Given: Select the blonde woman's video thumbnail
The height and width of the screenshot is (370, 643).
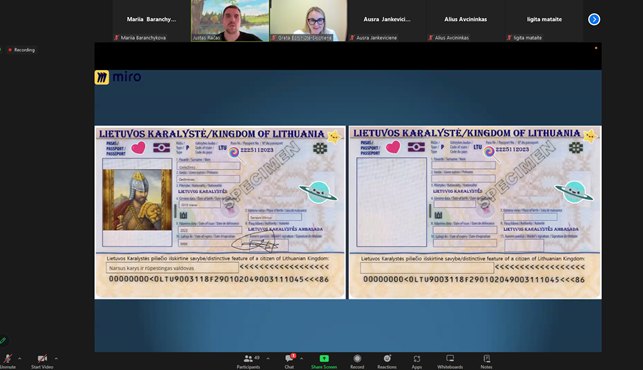Looking at the screenshot, I should 308,21.
